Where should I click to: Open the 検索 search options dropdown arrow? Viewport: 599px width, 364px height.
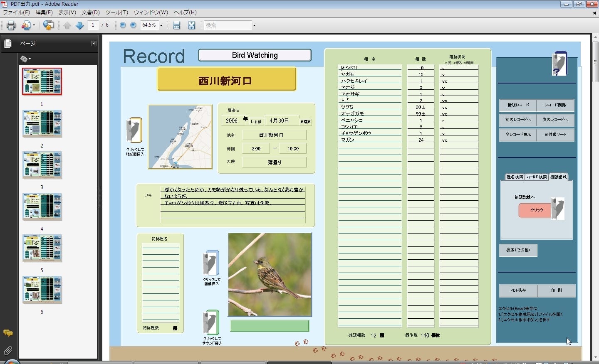pyautogui.click(x=254, y=25)
